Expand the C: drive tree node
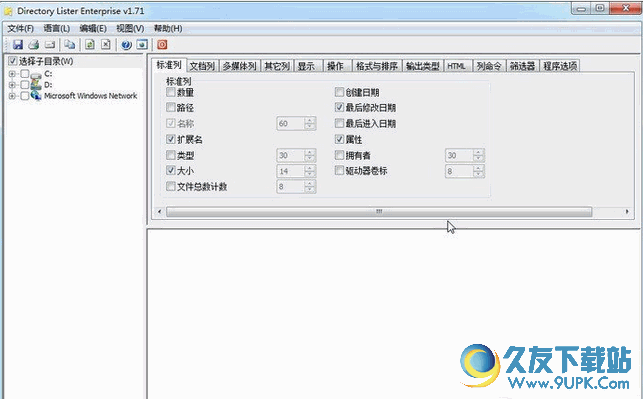Image resolution: width=643 pixels, height=399 pixels. pos(12,74)
